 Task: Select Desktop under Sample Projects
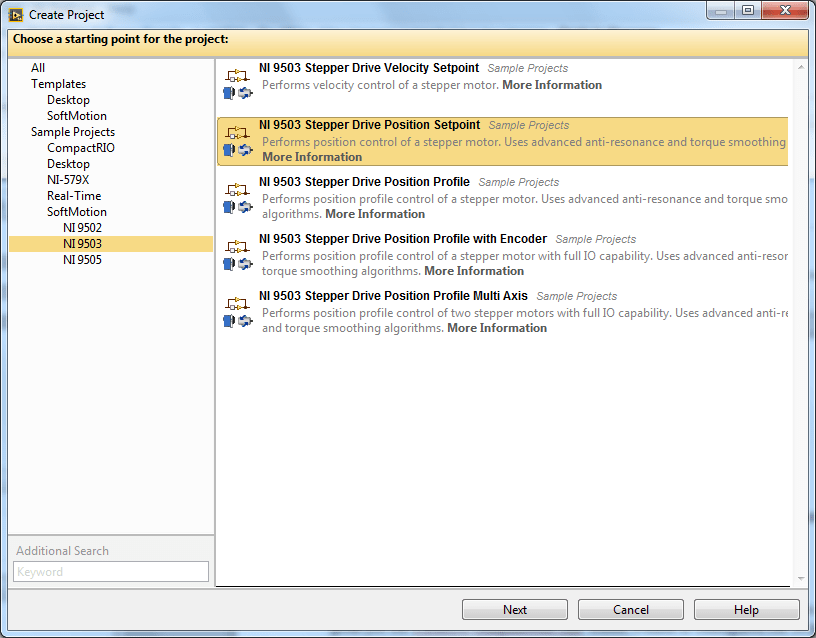point(68,164)
